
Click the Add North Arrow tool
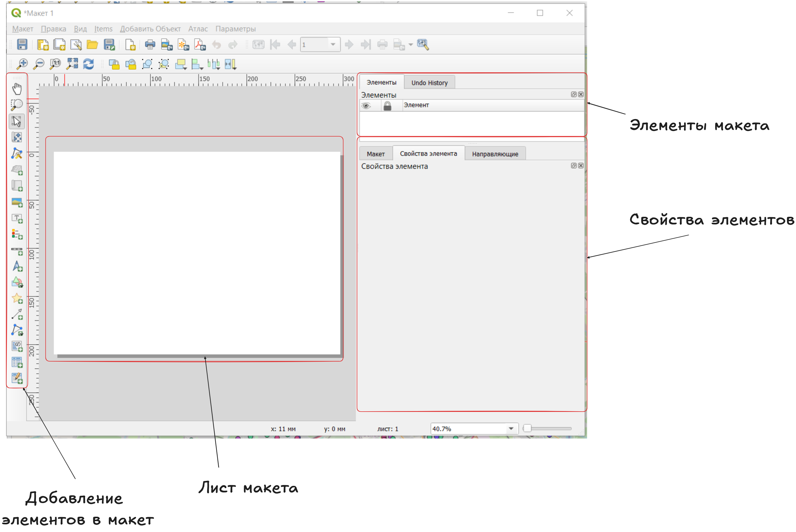click(17, 267)
